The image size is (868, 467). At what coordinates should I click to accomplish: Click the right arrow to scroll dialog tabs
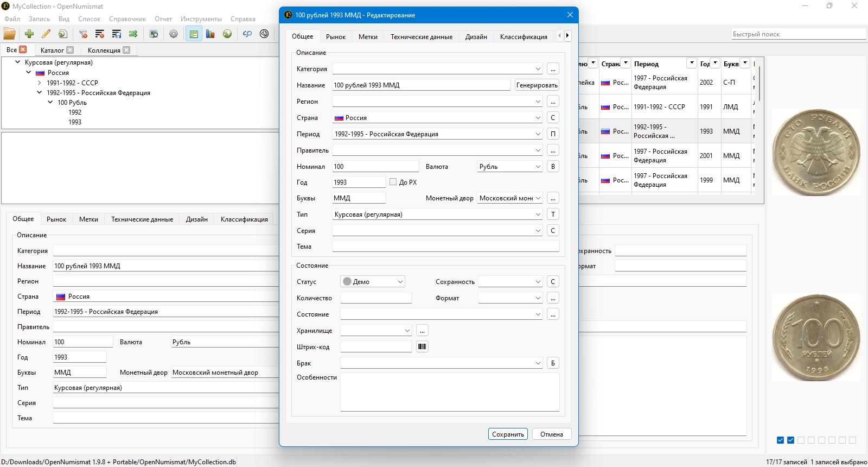[567, 36]
